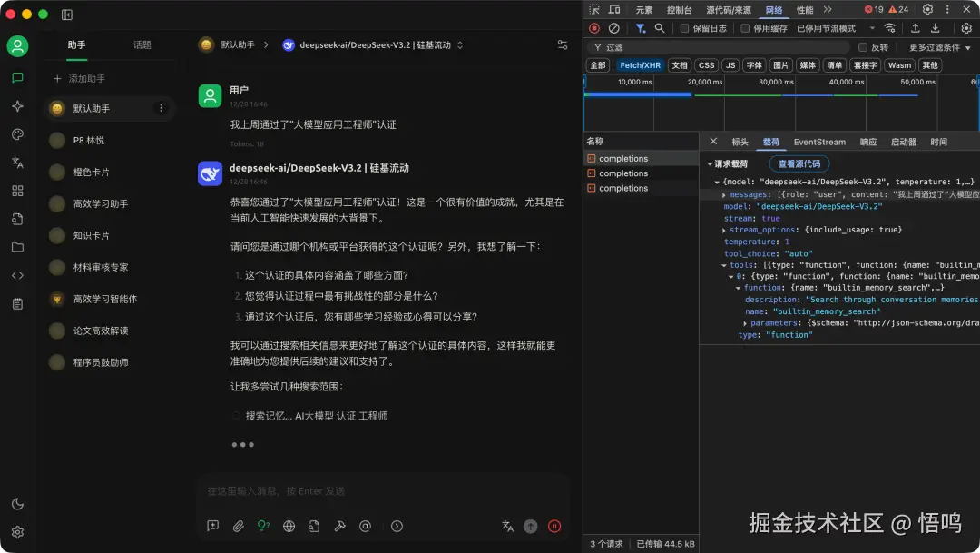
Task: Open network search magnifier in DevTools
Action: [660, 28]
